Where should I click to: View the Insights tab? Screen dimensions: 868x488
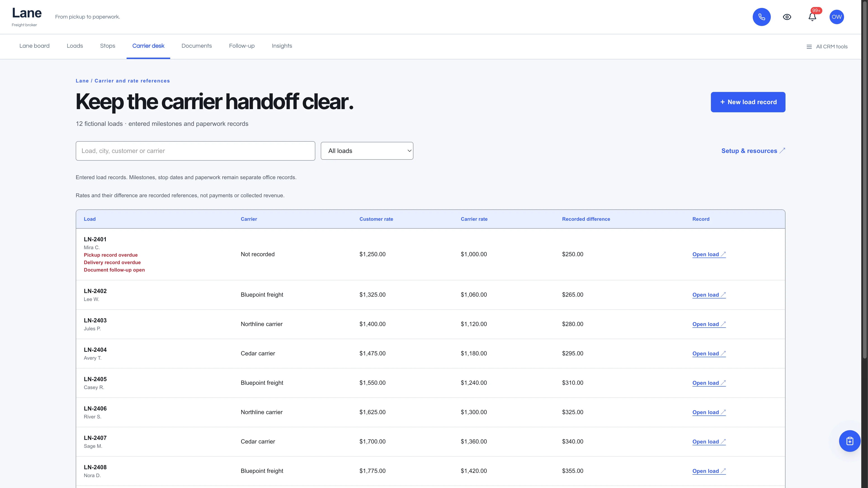(282, 46)
